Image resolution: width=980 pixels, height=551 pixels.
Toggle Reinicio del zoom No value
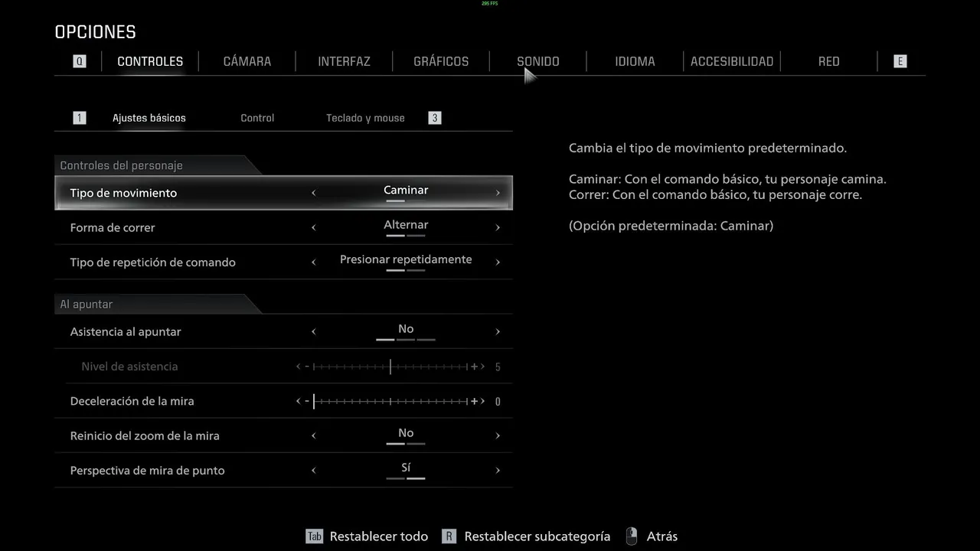(406, 433)
